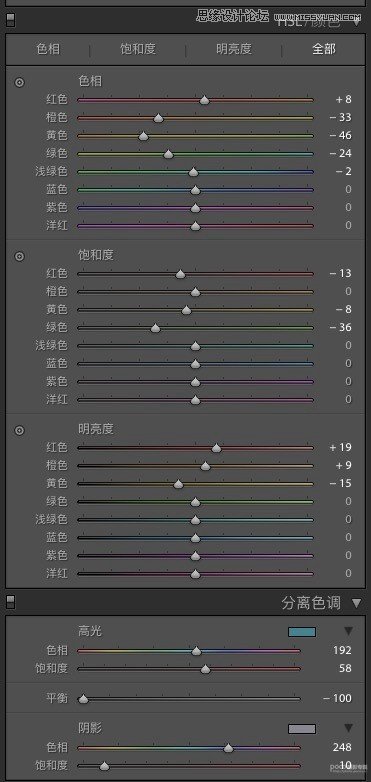
Task: Click the shadows gray color swatch
Action: [302, 729]
